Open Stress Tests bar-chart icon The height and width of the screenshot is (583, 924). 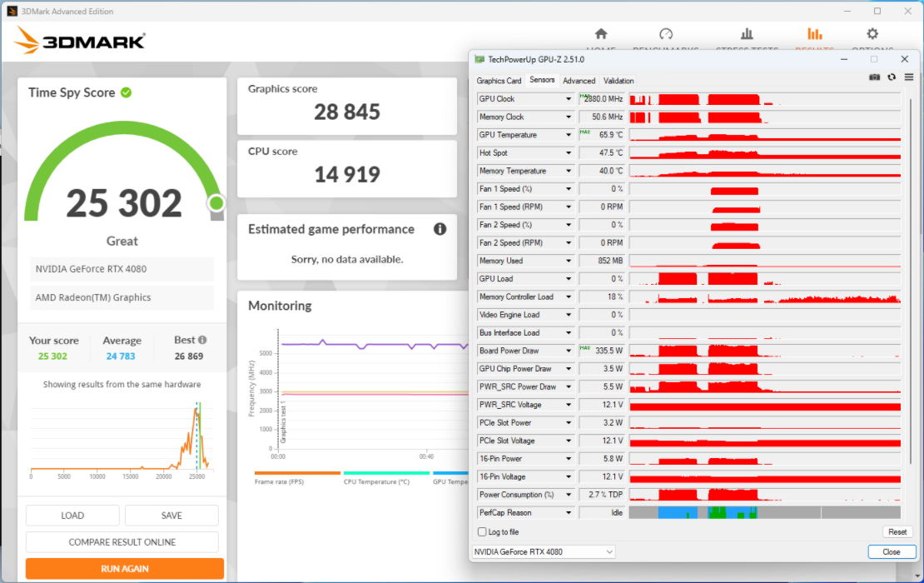pyautogui.click(x=747, y=34)
